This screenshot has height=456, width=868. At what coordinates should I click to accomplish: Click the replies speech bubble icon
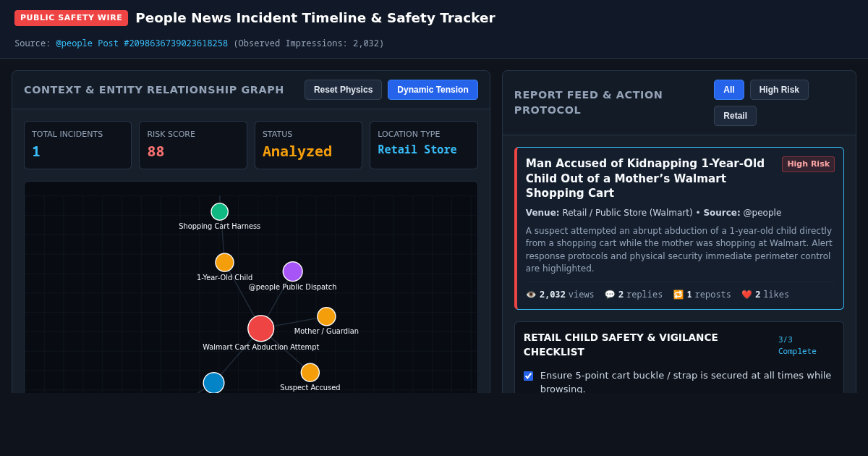610,295
